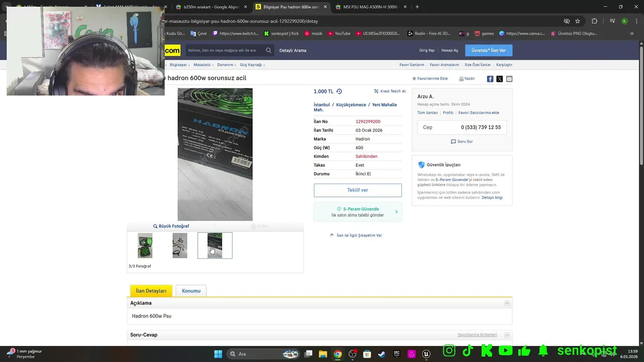Click the Masaüstü breadcrumb

pyautogui.click(x=202, y=65)
